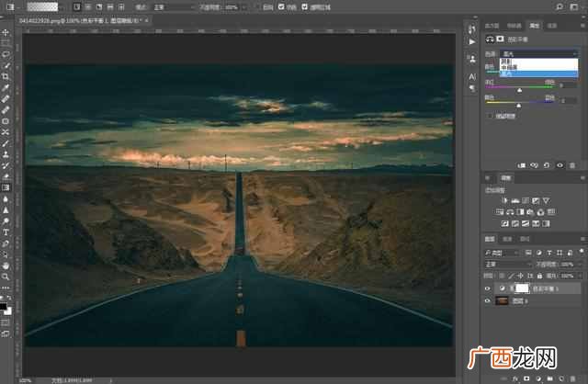
Task: Click the gradient preview bar
Action: coord(42,6)
